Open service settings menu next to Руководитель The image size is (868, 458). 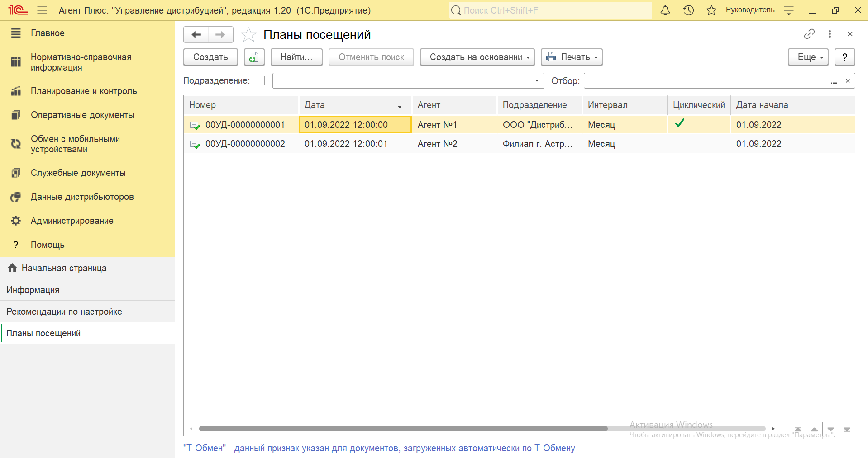[789, 10]
